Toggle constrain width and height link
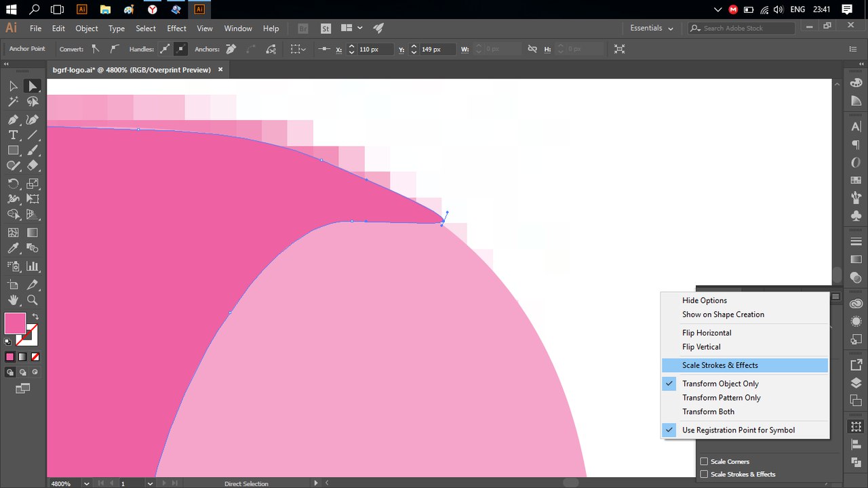The width and height of the screenshot is (868, 488). pyautogui.click(x=532, y=49)
